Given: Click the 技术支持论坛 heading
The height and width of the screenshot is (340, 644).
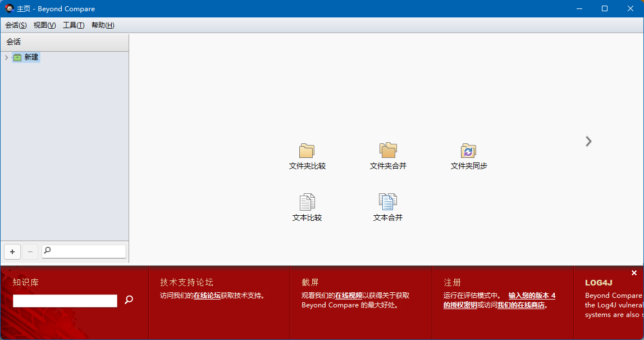Looking at the screenshot, I should click(186, 283).
